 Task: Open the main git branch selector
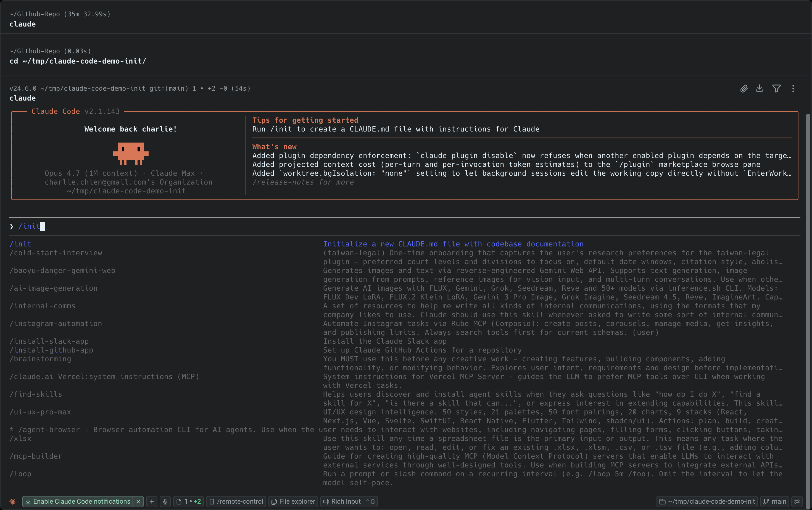tap(775, 501)
